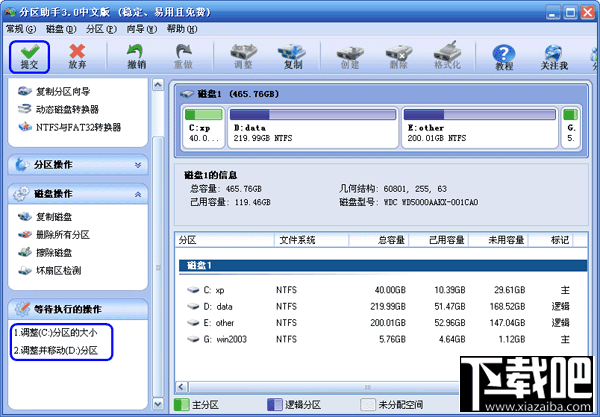
Task: Click the 分区操作 panel icon
Action: point(21,165)
